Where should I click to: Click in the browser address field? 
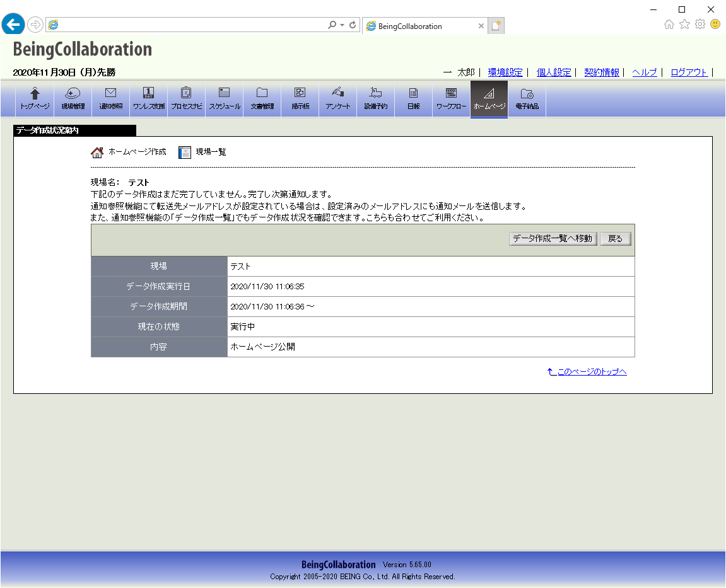[x=192, y=25]
